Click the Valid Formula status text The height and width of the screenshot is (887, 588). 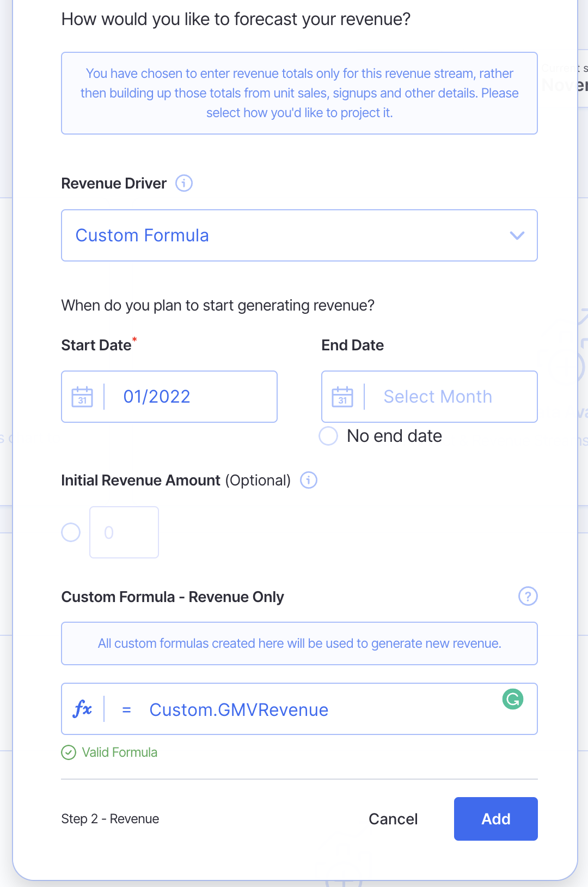119,752
